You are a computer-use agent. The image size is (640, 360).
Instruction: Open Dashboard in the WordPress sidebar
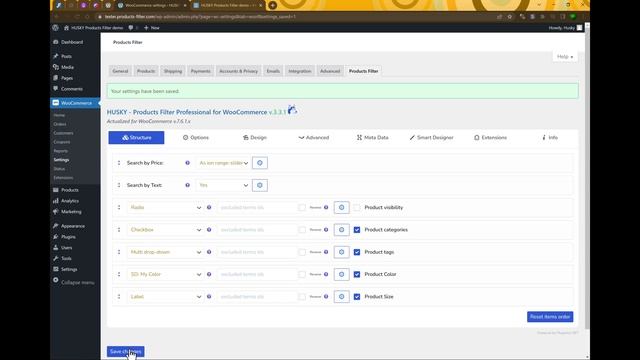[72, 42]
